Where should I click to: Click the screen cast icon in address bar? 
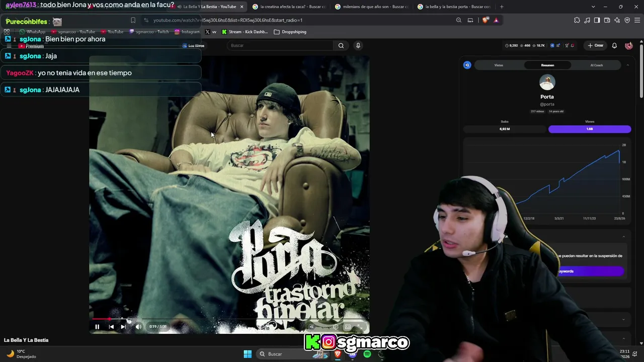[x=470, y=20]
